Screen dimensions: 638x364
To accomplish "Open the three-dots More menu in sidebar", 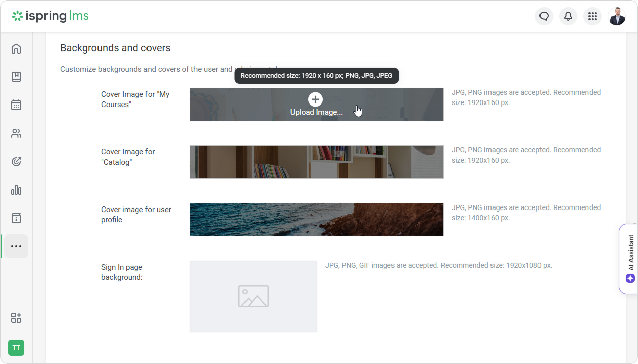I will click(16, 246).
